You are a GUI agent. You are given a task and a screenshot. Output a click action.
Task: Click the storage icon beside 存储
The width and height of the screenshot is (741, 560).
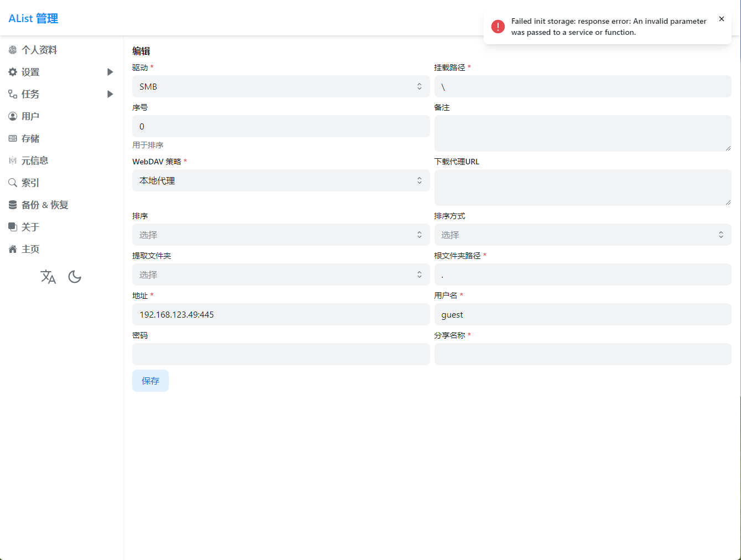click(13, 138)
